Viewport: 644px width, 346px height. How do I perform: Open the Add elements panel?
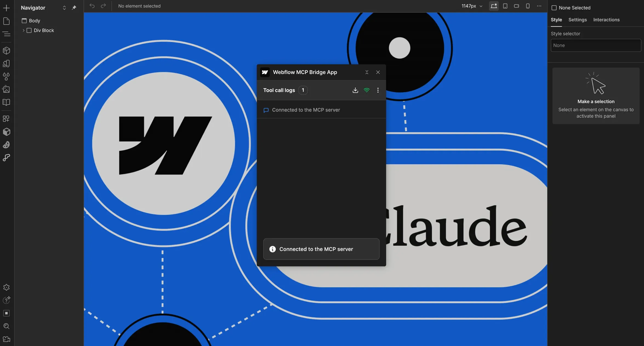coord(6,8)
